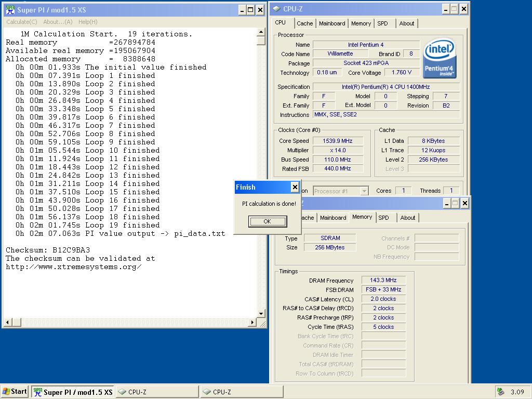Open the About menu in Super PI
This screenshot has height=399, width=532.
point(58,22)
